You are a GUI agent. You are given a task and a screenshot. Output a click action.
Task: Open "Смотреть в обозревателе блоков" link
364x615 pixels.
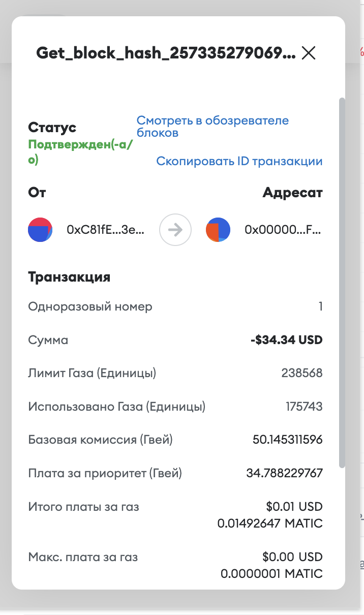[x=213, y=127]
